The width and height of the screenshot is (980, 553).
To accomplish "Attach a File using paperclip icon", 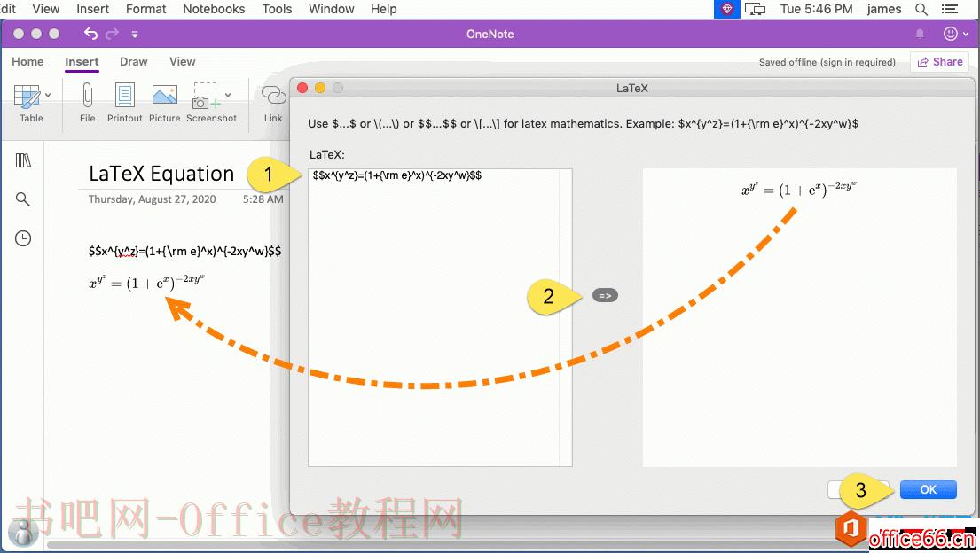I will [x=88, y=103].
